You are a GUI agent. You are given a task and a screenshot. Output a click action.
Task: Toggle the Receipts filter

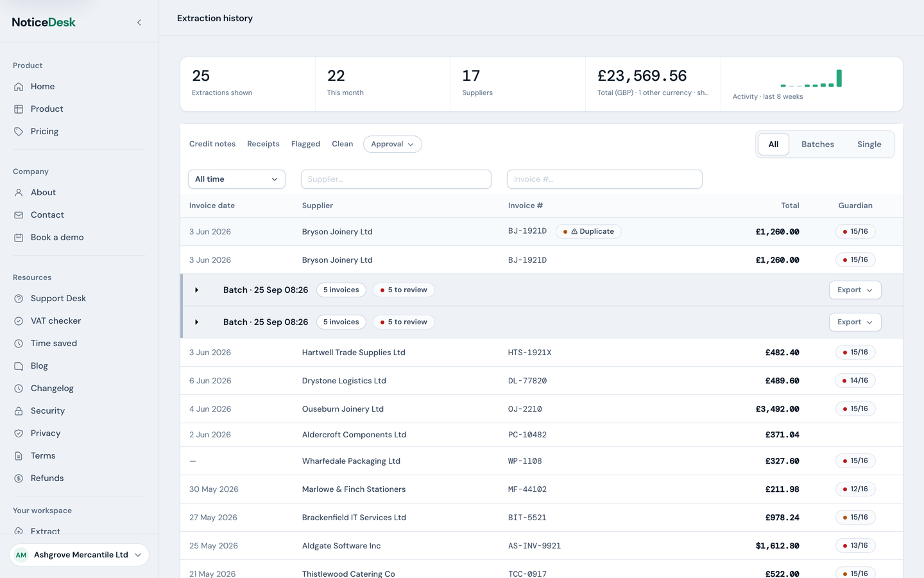click(x=263, y=144)
